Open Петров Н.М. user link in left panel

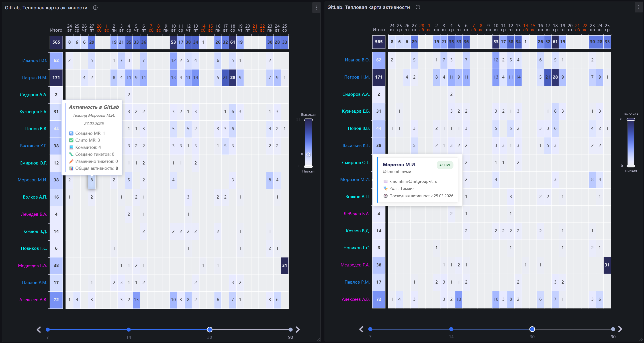34,77
